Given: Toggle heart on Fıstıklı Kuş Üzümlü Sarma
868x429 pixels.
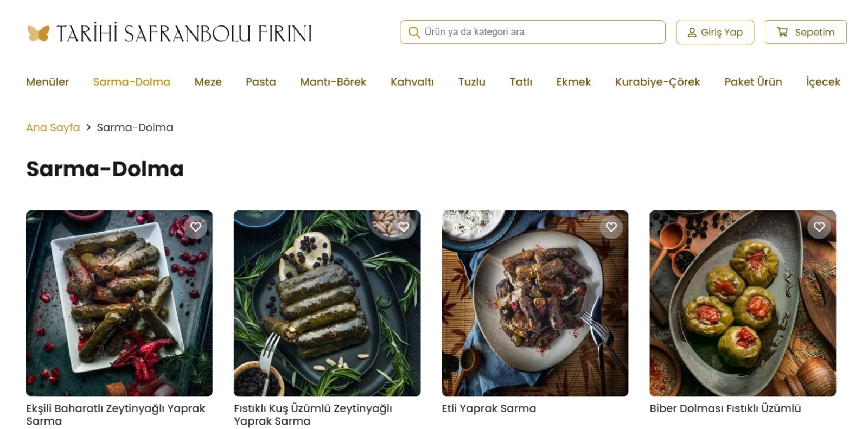Looking at the screenshot, I should click(404, 227).
